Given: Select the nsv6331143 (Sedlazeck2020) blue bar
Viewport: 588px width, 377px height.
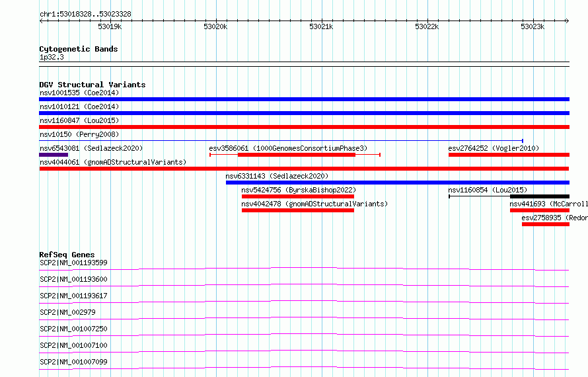Looking at the screenshot, I should point(398,183).
